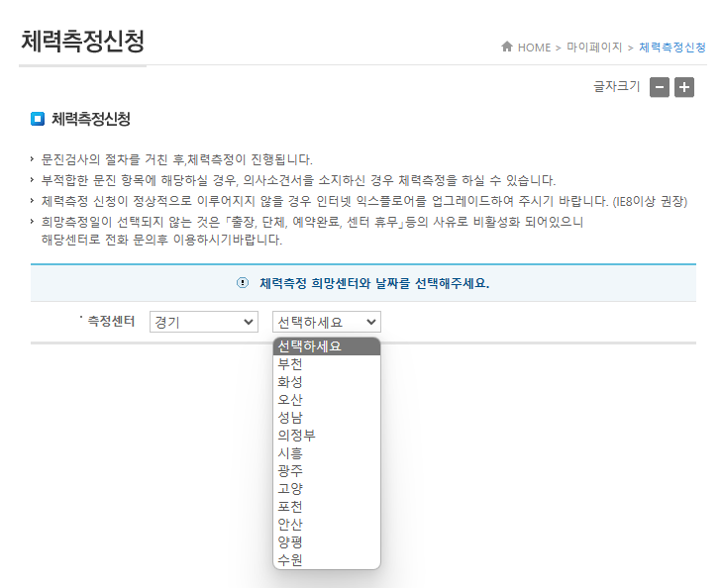Choose 양평 from the center list

(327, 542)
